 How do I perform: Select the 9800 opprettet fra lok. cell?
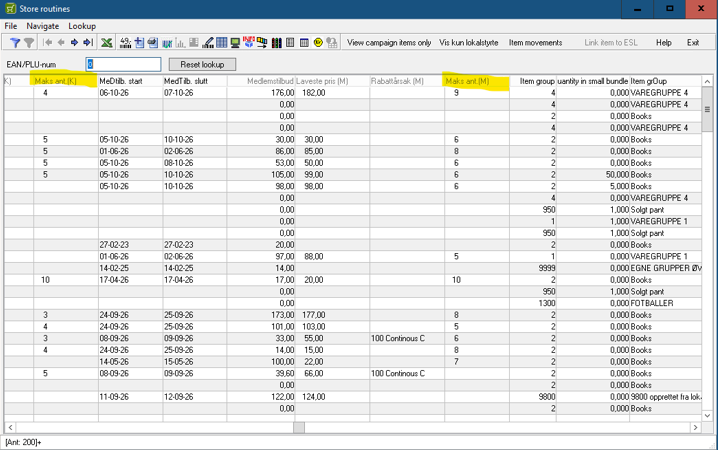[x=665, y=397]
